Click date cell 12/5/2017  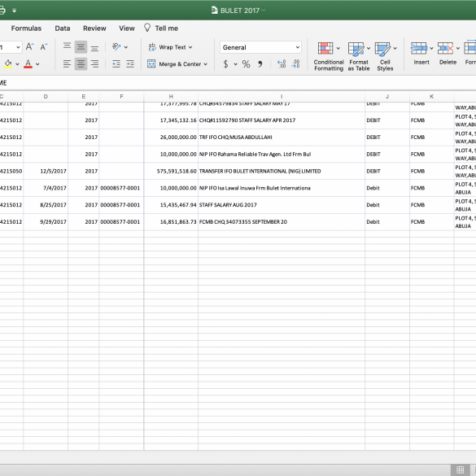click(x=46, y=171)
